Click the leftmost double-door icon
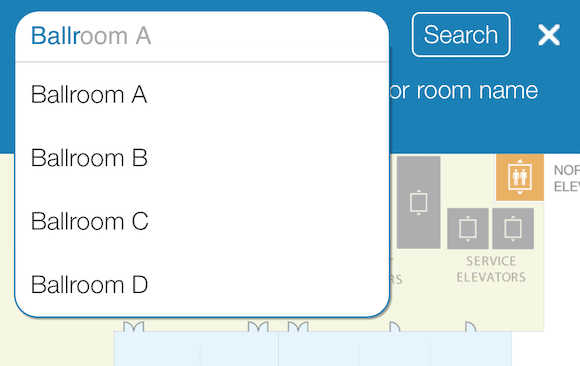 133,327
